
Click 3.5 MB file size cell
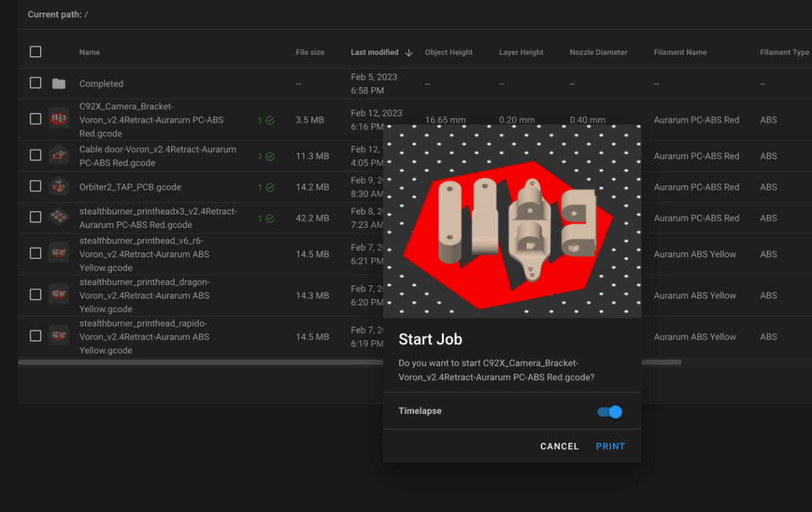point(310,120)
